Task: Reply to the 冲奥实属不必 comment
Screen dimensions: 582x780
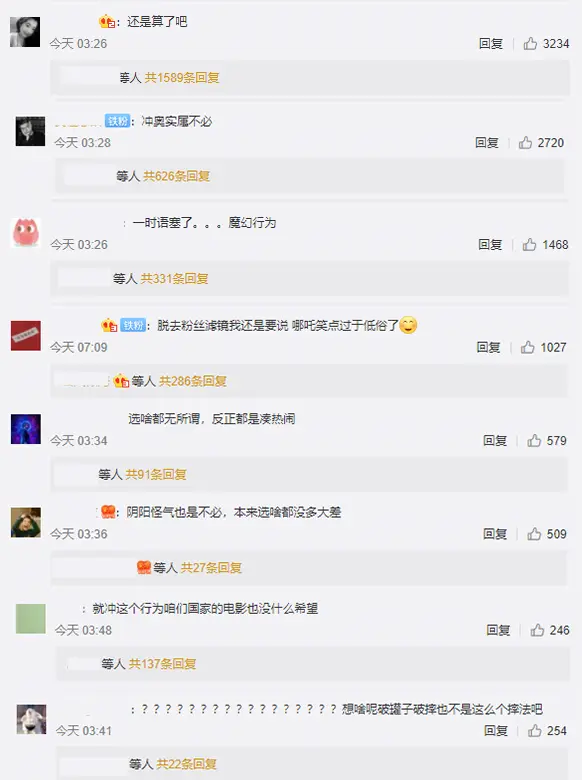Action: tap(486, 143)
